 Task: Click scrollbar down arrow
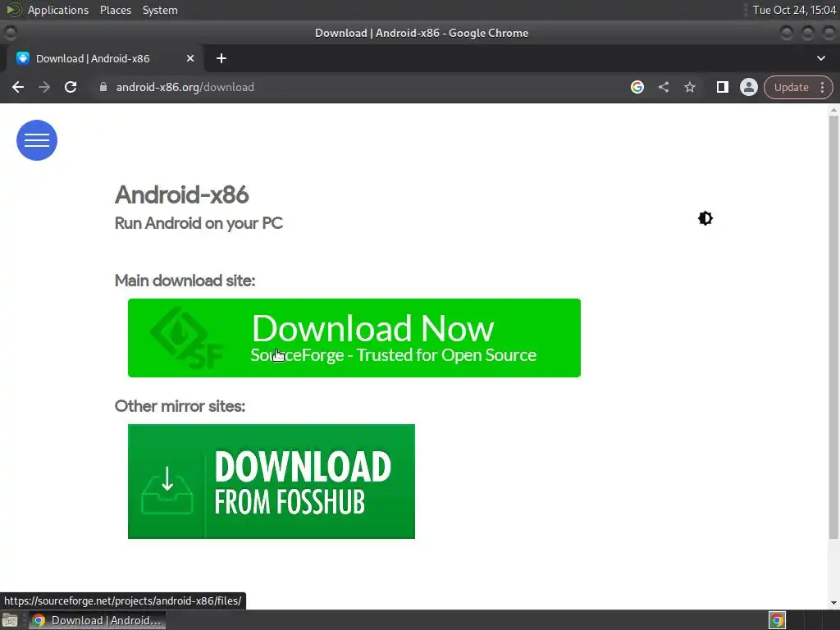point(833,603)
